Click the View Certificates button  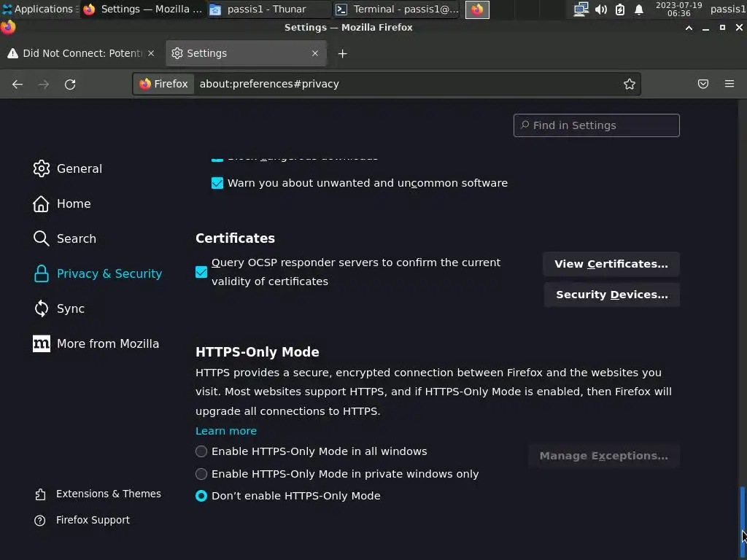click(611, 264)
